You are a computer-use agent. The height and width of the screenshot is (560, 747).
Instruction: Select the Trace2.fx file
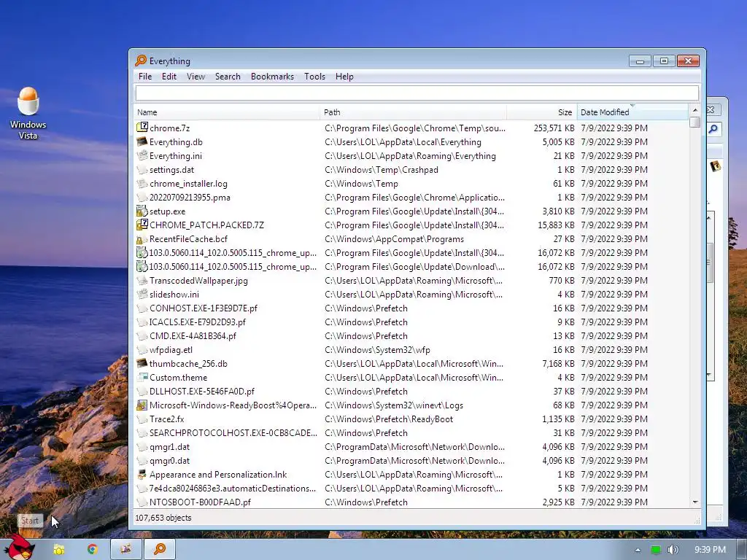click(167, 419)
